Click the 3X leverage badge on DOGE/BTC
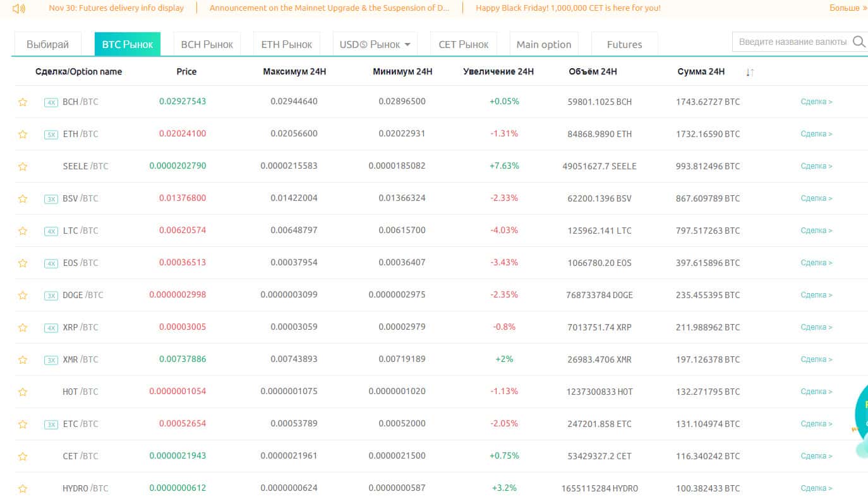The width and height of the screenshot is (868, 499). pyautogui.click(x=51, y=296)
